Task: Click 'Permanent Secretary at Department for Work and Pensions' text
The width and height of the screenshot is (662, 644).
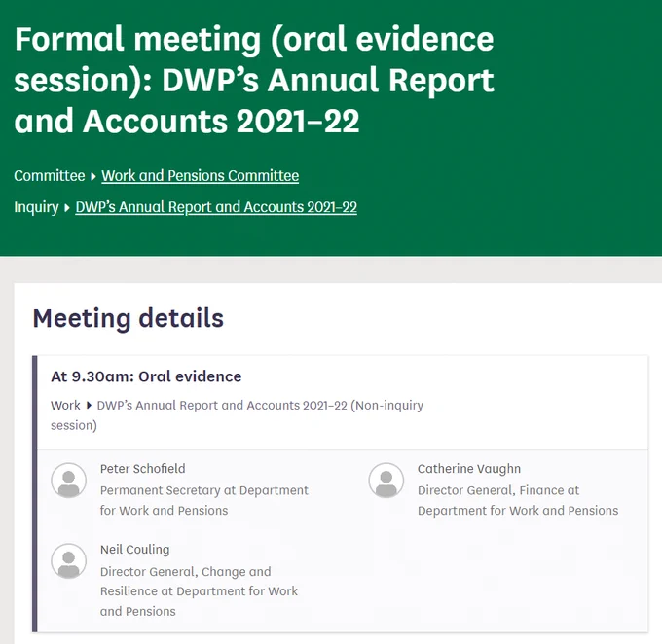Action: pyautogui.click(x=204, y=501)
